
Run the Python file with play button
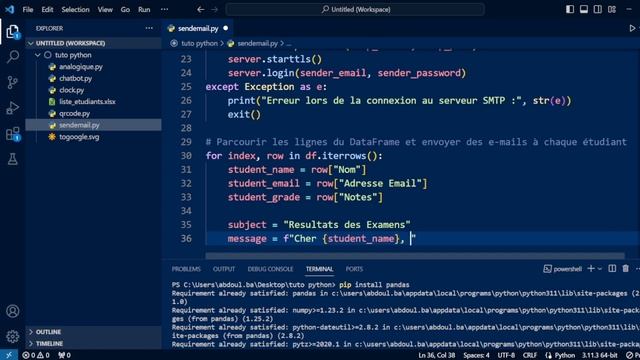point(632,28)
